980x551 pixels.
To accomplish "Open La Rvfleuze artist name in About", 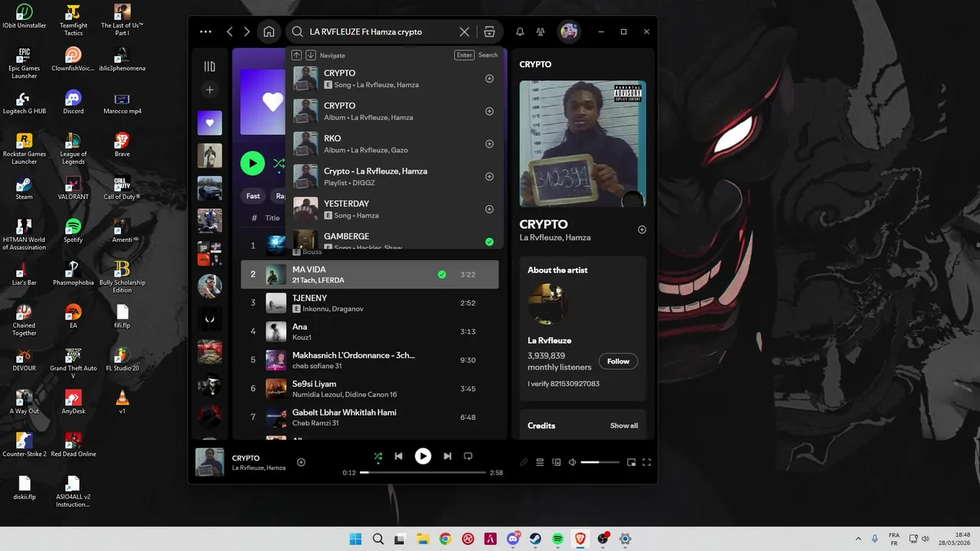I will 550,341.
